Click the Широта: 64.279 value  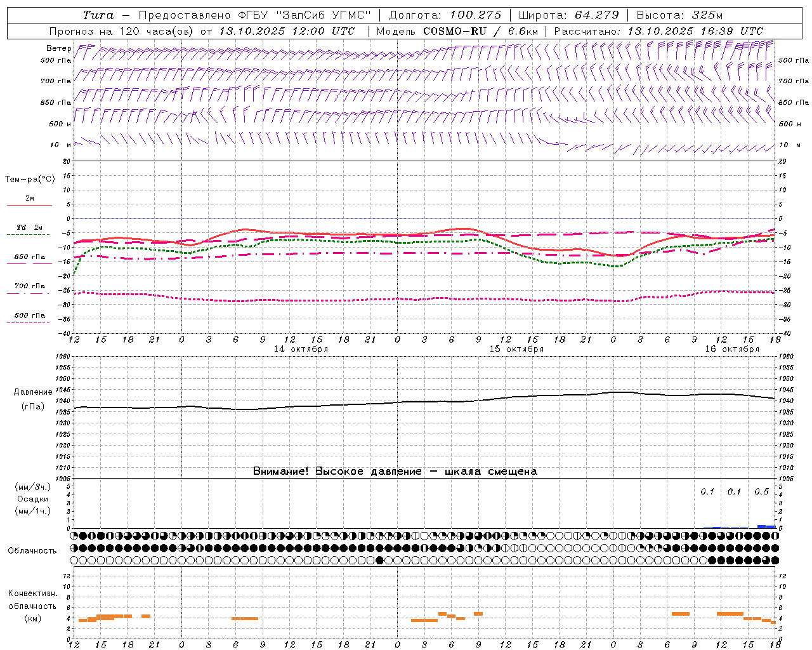[x=569, y=15]
